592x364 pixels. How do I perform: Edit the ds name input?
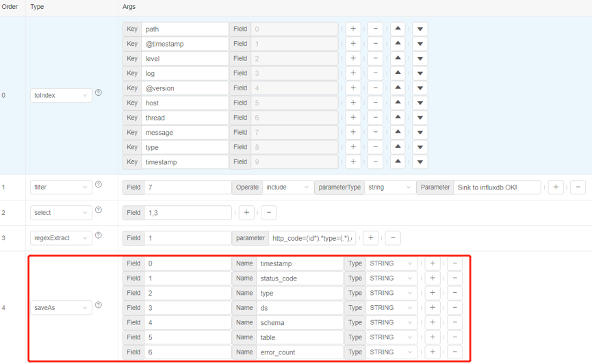300,308
